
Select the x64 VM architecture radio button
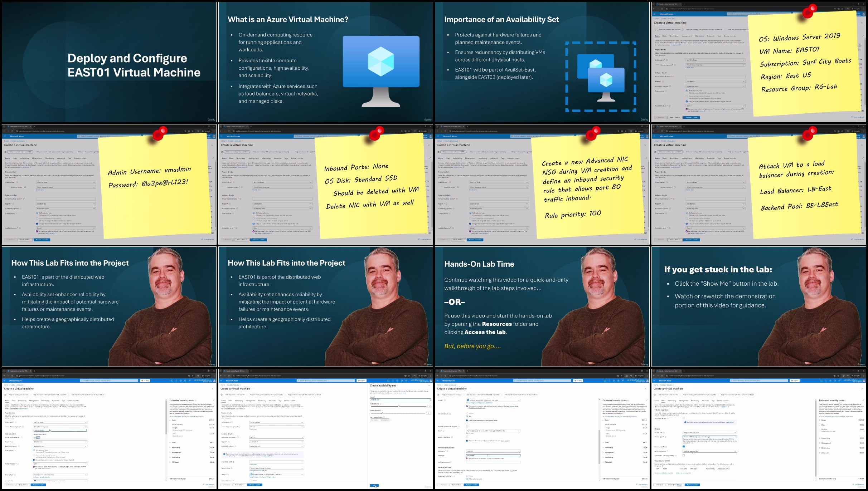(x=467, y=416)
